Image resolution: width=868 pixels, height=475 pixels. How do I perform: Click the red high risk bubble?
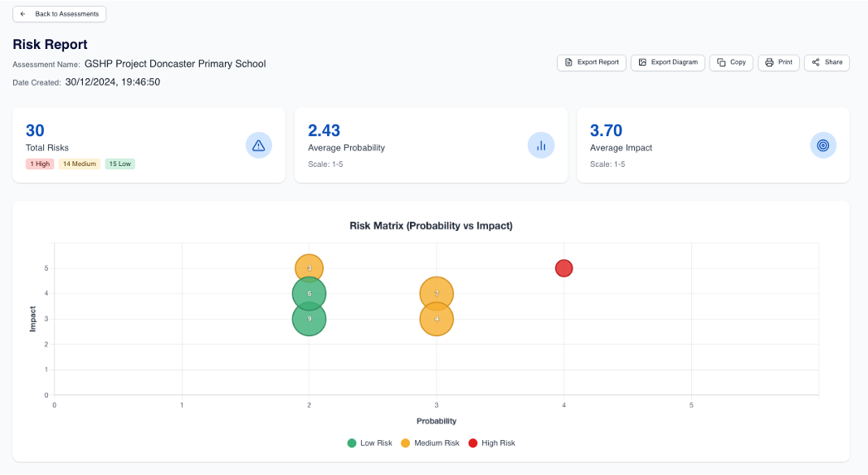(x=564, y=268)
